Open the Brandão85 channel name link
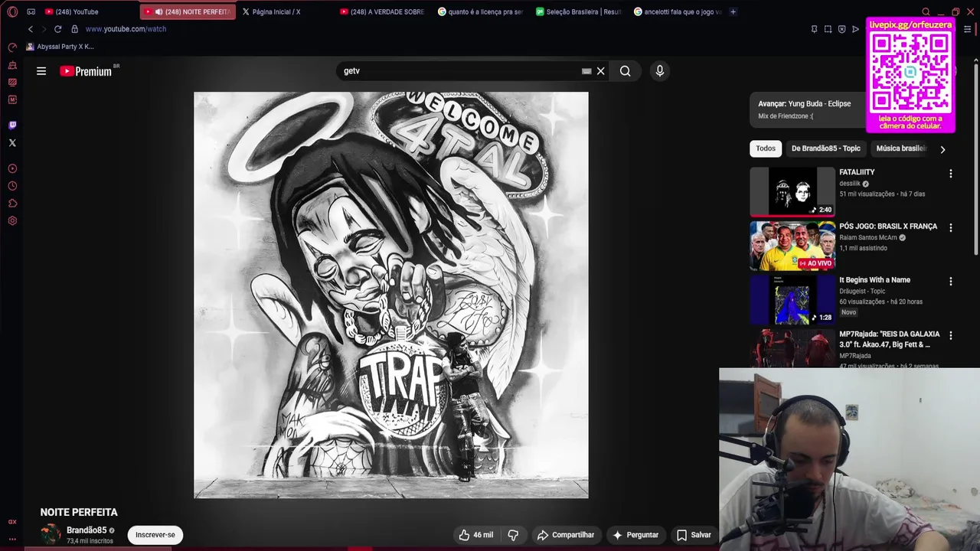Image resolution: width=980 pixels, height=551 pixels. click(x=87, y=530)
